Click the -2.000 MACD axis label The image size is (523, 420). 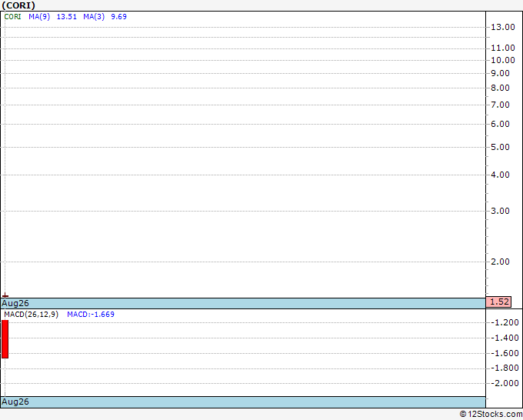pyautogui.click(x=505, y=383)
